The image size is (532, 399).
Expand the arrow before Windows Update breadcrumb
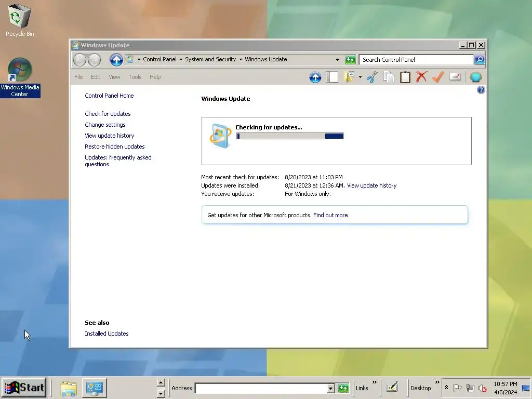[241, 59]
